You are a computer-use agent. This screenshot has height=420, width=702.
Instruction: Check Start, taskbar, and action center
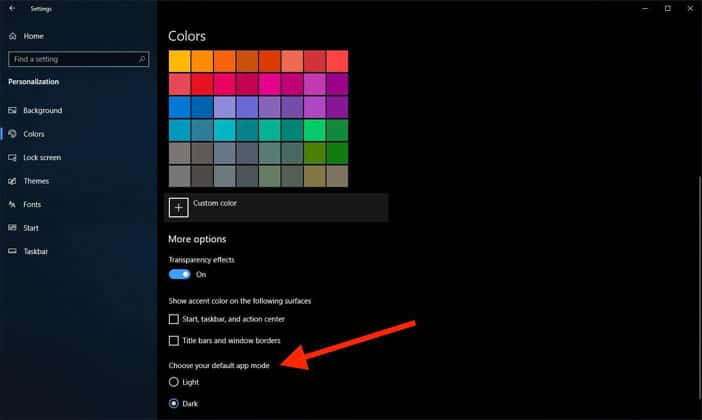pyautogui.click(x=174, y=319)
